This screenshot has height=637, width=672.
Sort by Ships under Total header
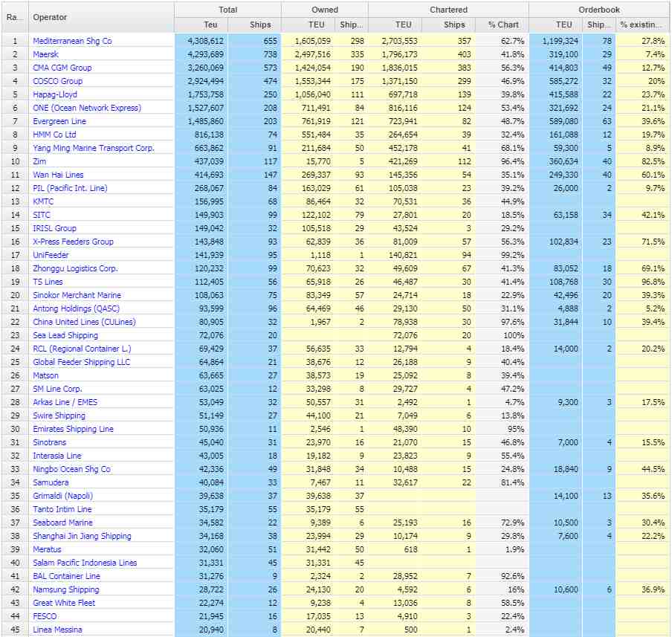tap(254, 25)
